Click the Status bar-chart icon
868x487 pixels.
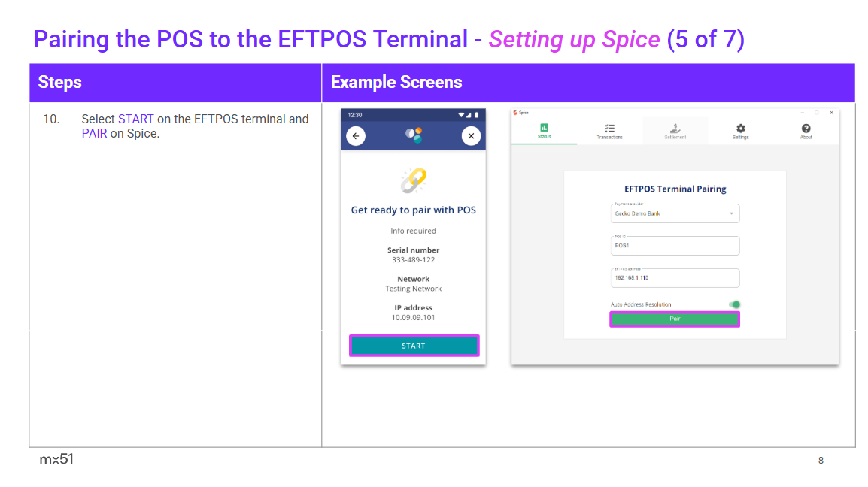click(x=545, y=128)
